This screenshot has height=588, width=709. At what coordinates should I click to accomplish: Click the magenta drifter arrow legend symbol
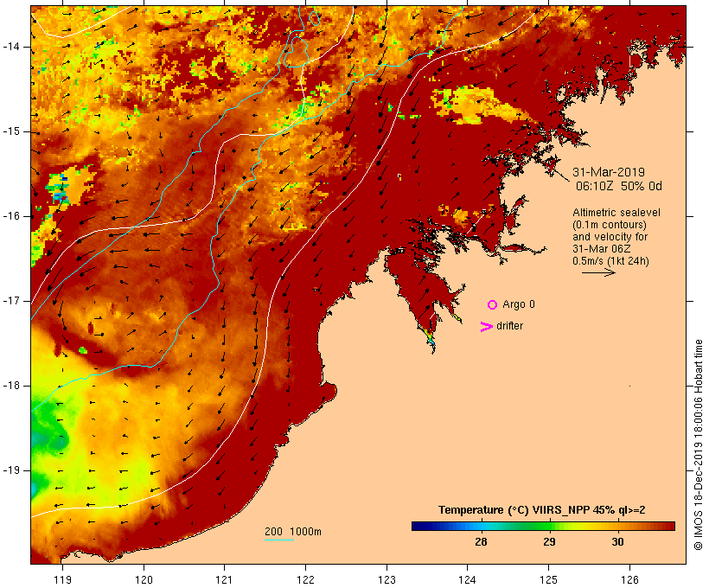click(x=486, y=327)
